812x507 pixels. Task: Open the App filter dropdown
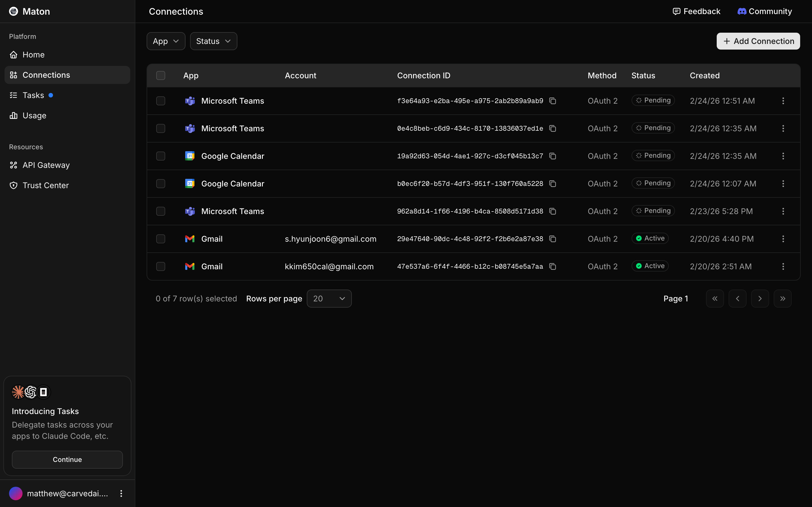click(166, 41)
